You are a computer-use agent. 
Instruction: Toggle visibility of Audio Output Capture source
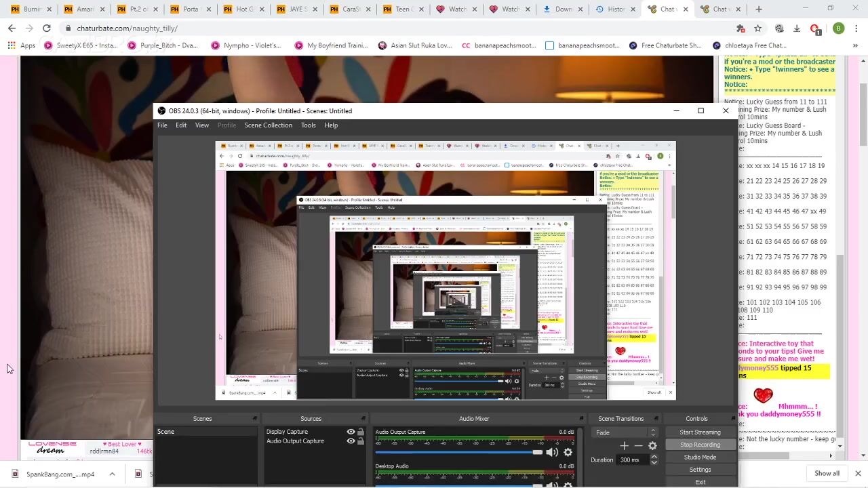pos(351,441)
